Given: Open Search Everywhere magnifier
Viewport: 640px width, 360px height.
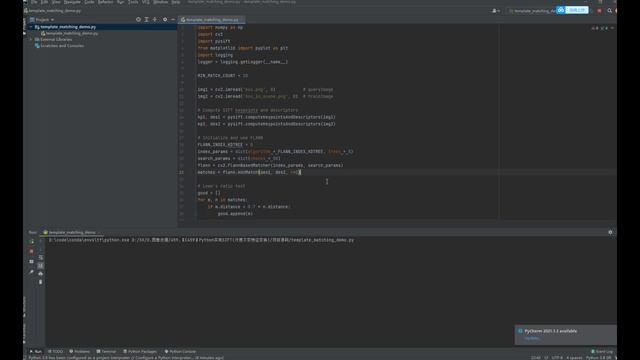Looking at the screenshot, I should [x=609, y=11].
